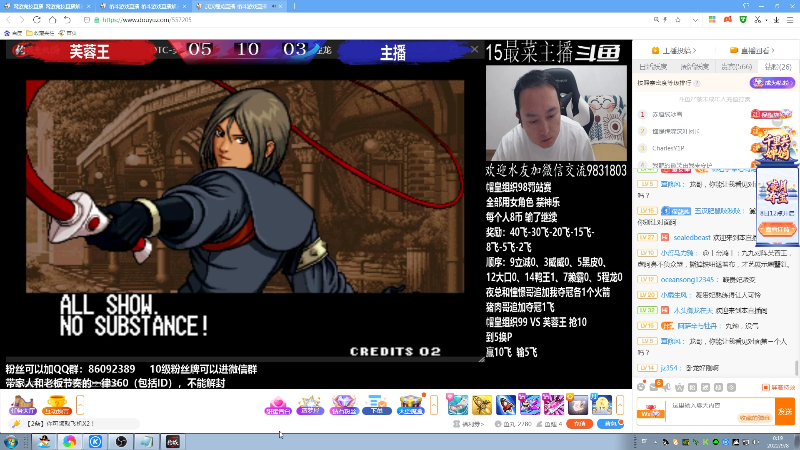
Task: Open a new browser tab
Action: pos(294,6)
